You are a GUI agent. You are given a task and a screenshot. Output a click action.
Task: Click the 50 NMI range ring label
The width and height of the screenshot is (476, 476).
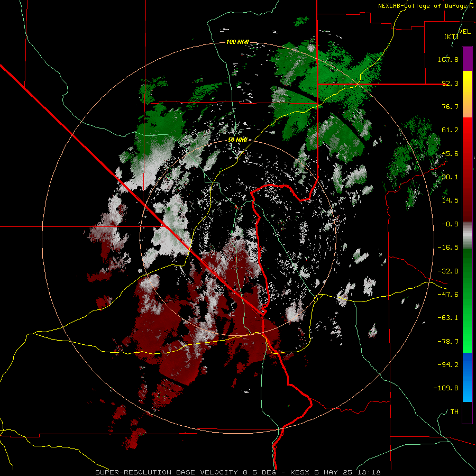(237, 140)
